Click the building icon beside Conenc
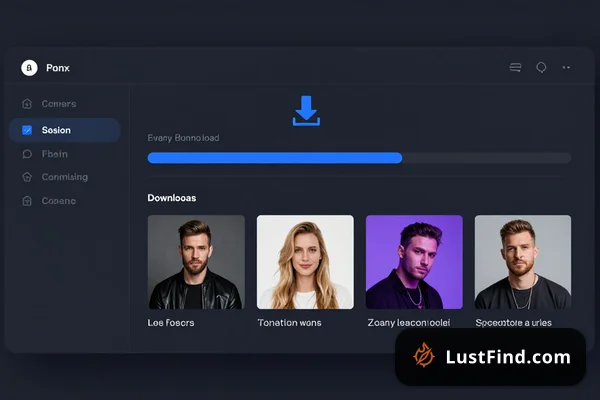The image size is (600, 400). coord(27,201)
